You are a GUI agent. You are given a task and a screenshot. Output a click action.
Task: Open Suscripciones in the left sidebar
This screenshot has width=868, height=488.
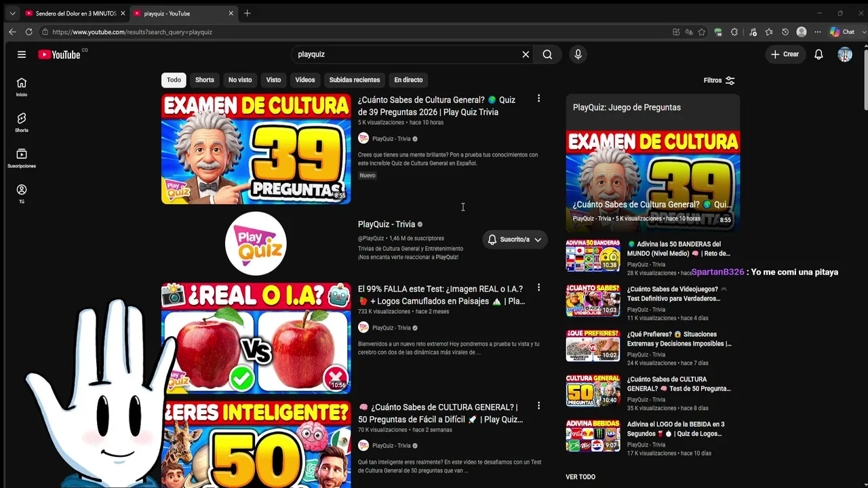(22, 159)
